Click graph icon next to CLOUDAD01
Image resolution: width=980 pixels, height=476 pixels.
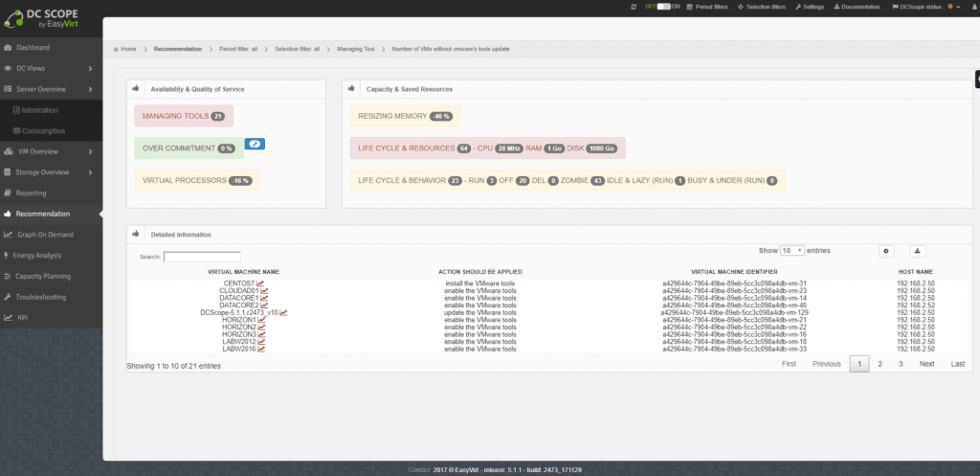pos(264,291)
